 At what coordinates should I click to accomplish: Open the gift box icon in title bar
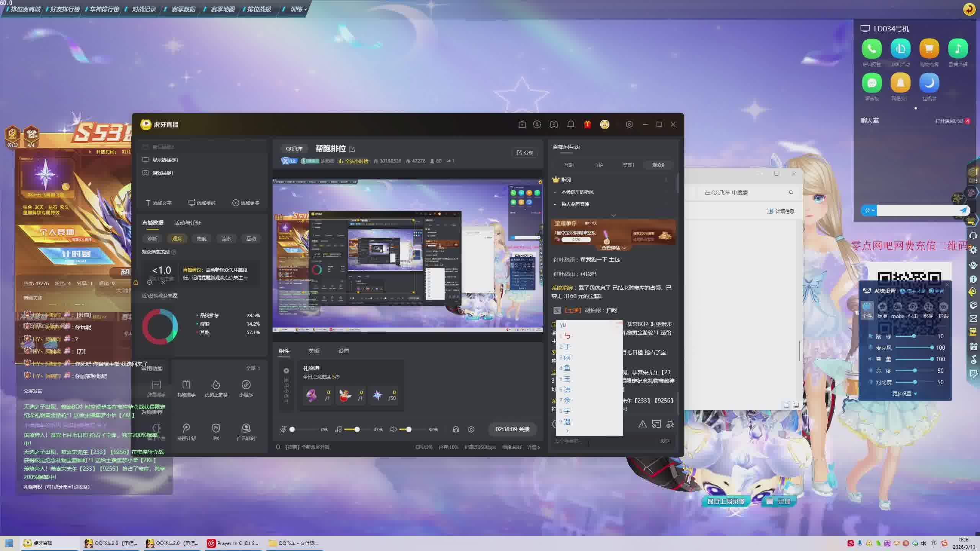click(587, 124)
